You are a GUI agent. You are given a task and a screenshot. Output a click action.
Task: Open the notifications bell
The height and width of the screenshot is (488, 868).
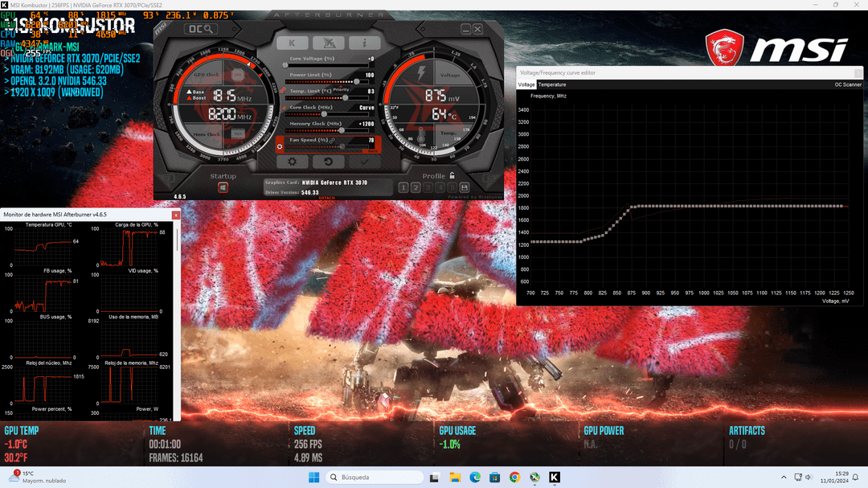(856, 477)
